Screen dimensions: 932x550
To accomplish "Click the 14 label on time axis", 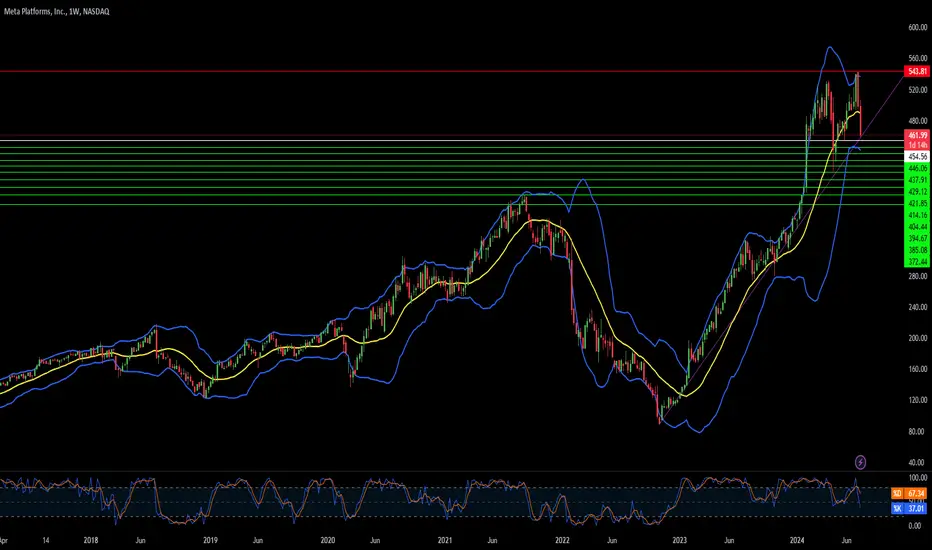I will 46,540.
